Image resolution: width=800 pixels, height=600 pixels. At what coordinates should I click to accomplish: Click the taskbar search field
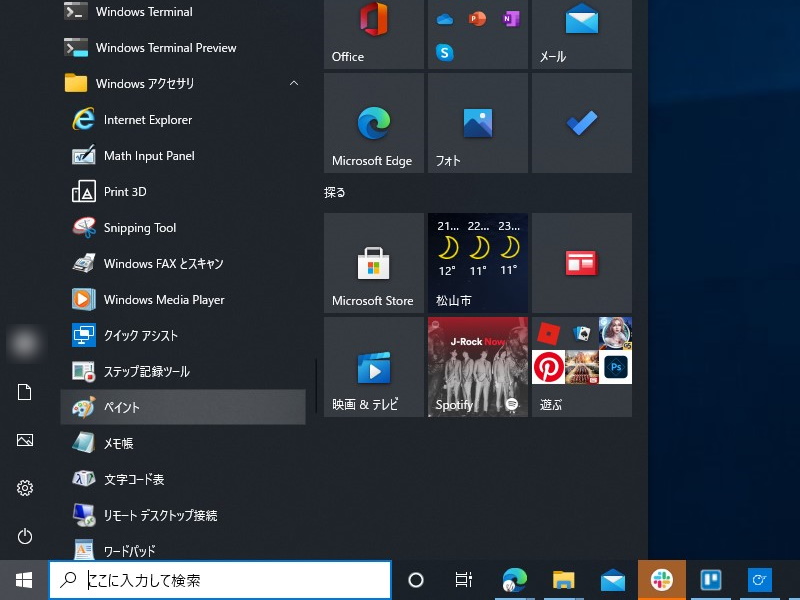point(220,580)
